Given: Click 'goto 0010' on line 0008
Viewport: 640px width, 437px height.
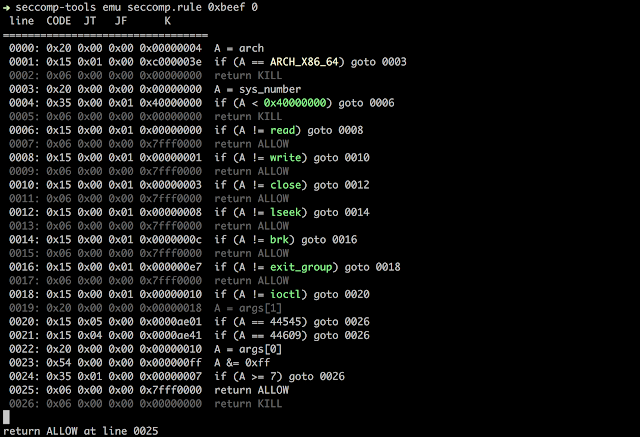Looking at the screenshot, I should (341, 157).
